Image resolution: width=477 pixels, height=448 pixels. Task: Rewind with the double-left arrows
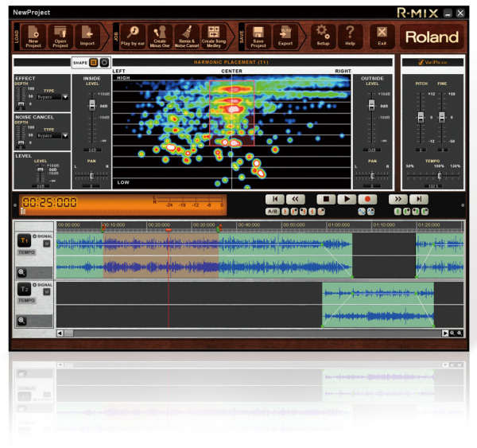(x=296, y=199)
